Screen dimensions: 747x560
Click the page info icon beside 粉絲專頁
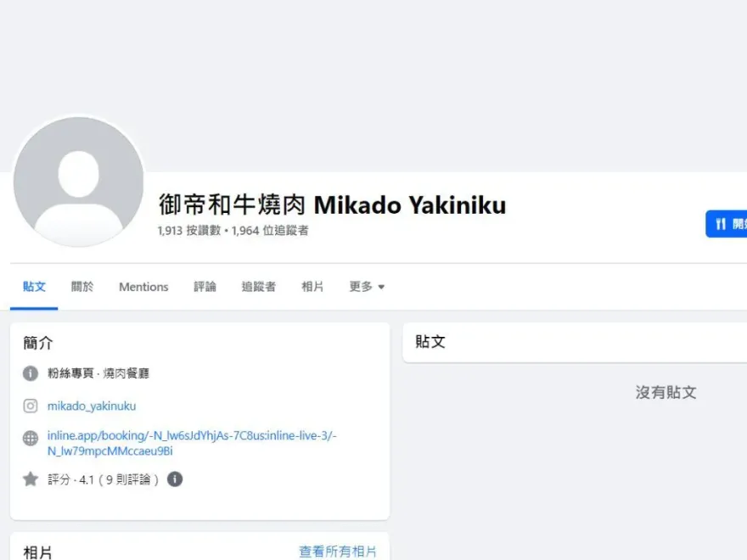31,373
